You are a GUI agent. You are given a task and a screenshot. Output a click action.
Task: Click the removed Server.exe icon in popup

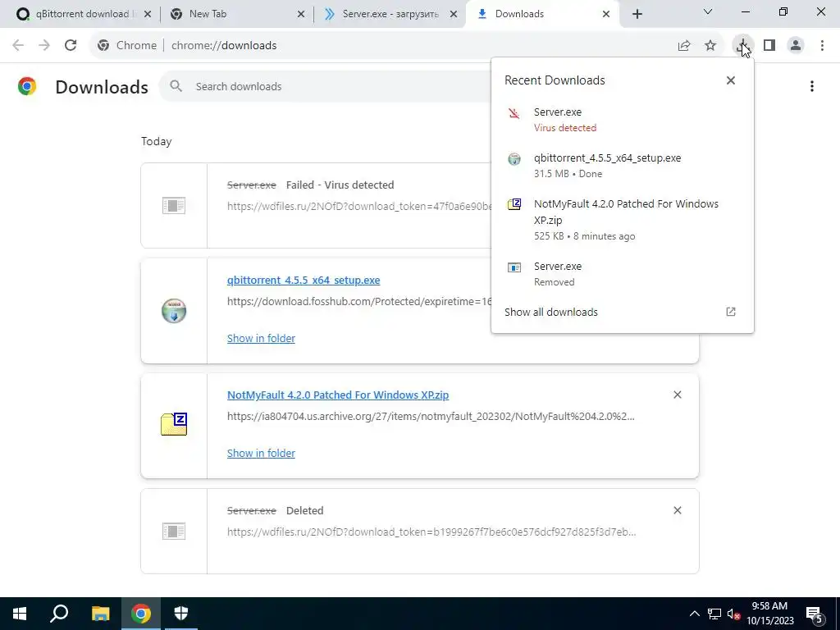[514, 267]
